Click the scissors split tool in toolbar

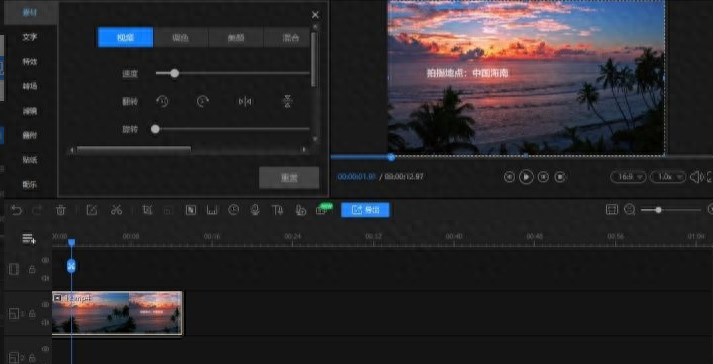pos(116,210)
